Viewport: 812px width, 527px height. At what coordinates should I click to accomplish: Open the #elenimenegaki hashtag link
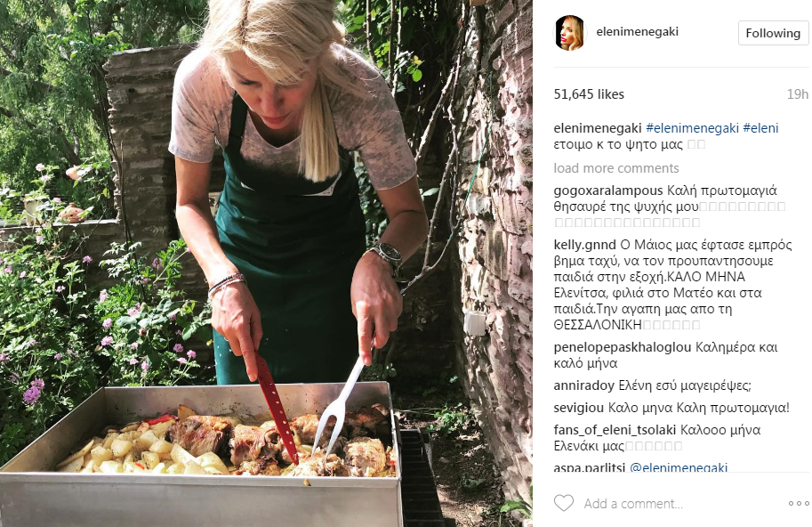[691, 128]
